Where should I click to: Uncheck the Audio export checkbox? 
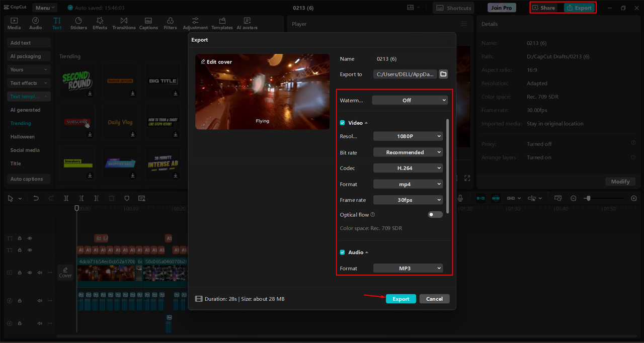[343, 252]
